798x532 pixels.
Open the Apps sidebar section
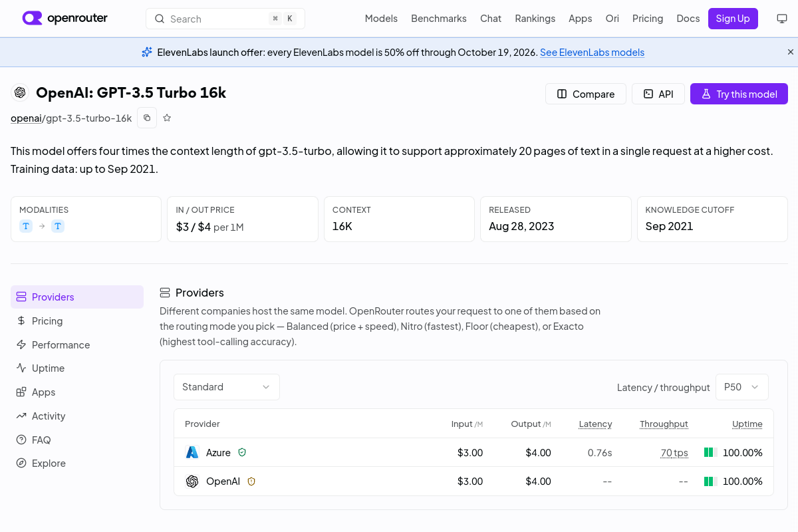click(77, 392)
